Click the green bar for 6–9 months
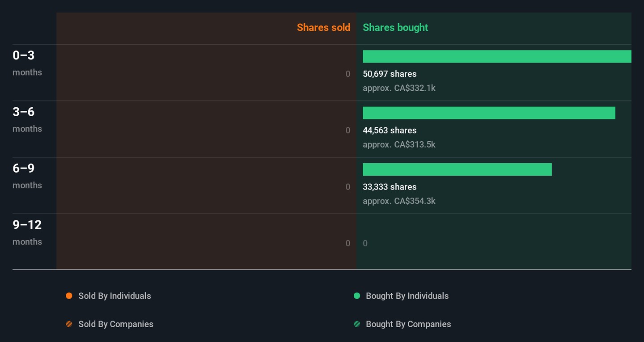 (457, 169)
